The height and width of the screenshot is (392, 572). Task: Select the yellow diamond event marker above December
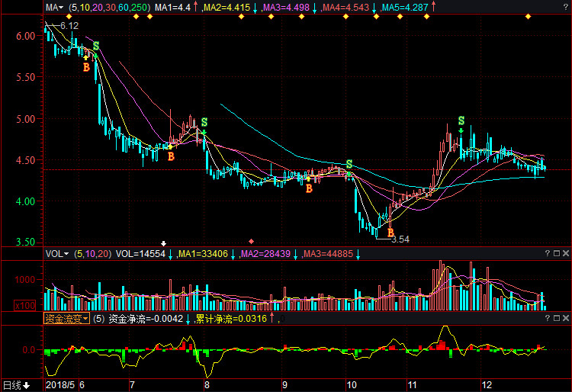pos(528,17)
